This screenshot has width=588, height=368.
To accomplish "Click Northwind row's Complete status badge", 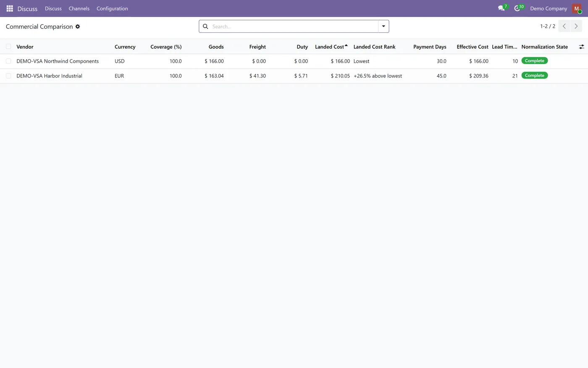I will tap(535, 61).
